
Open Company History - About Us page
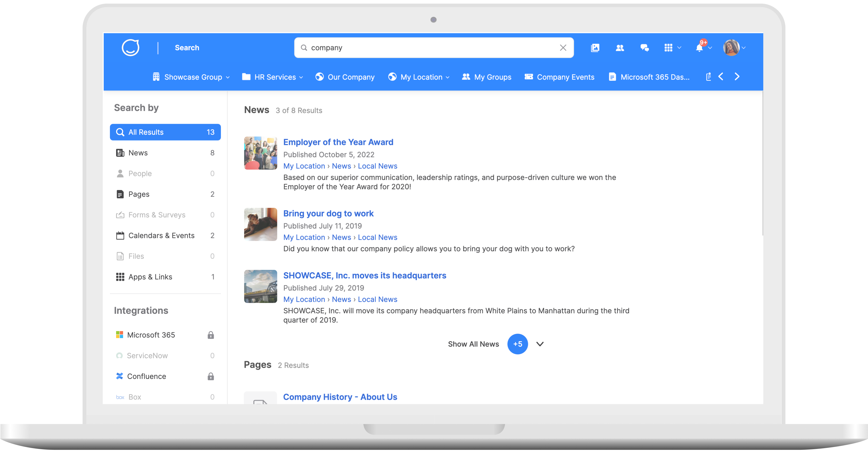(x=340, y=397)
